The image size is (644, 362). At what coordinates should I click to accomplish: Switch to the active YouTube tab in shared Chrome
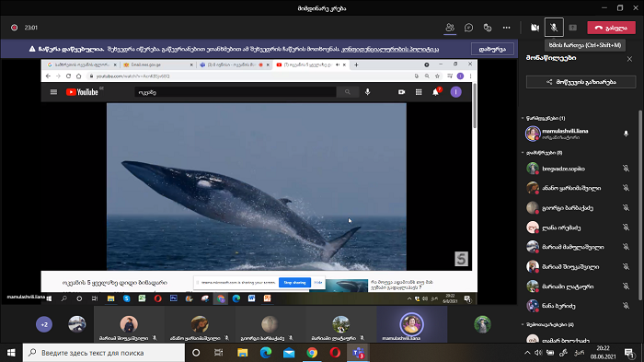click(x=311, y=65)
